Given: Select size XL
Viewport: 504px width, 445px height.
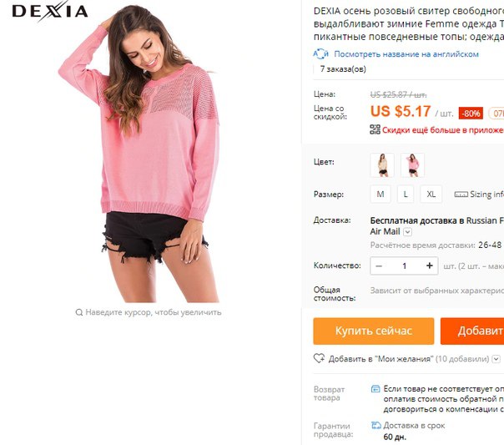Looking at the screenshot, I should [431, 195].
